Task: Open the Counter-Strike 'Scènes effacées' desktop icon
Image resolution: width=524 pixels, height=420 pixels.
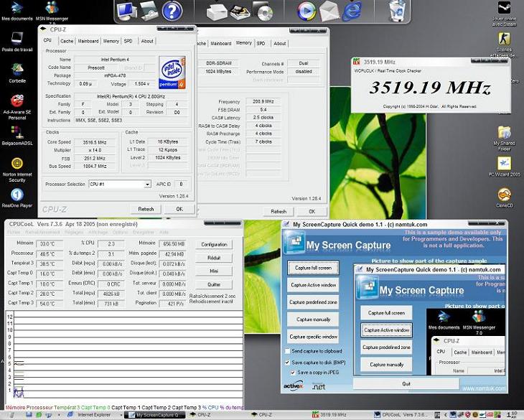Action: [504, 45]
